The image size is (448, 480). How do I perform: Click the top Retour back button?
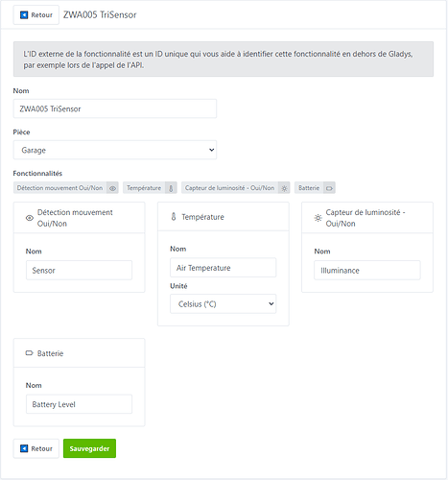[36, 14]
